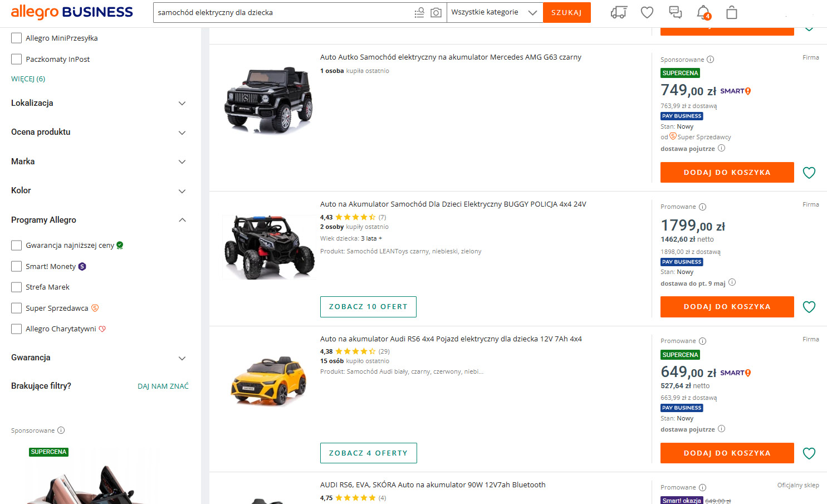Screen dimensions: 827x504
Task: Click SZUKAJ search button
Action: point(566,12)
